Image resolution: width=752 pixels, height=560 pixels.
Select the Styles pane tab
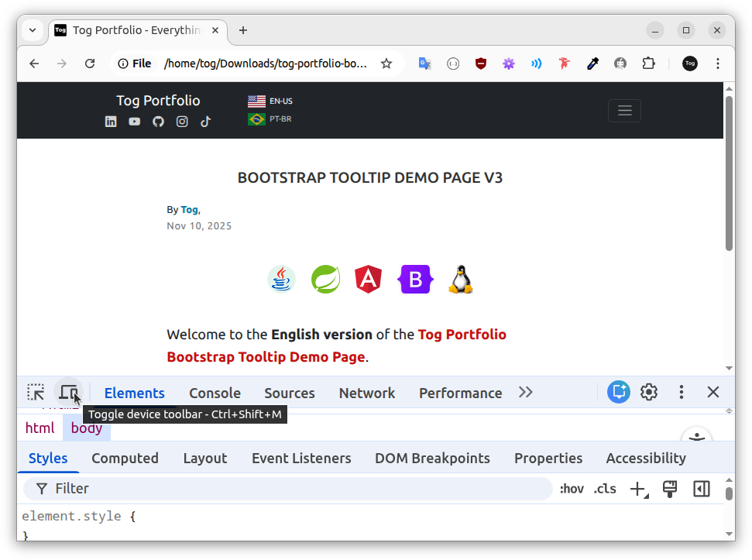pyautogui.click(x=48, y=459)
